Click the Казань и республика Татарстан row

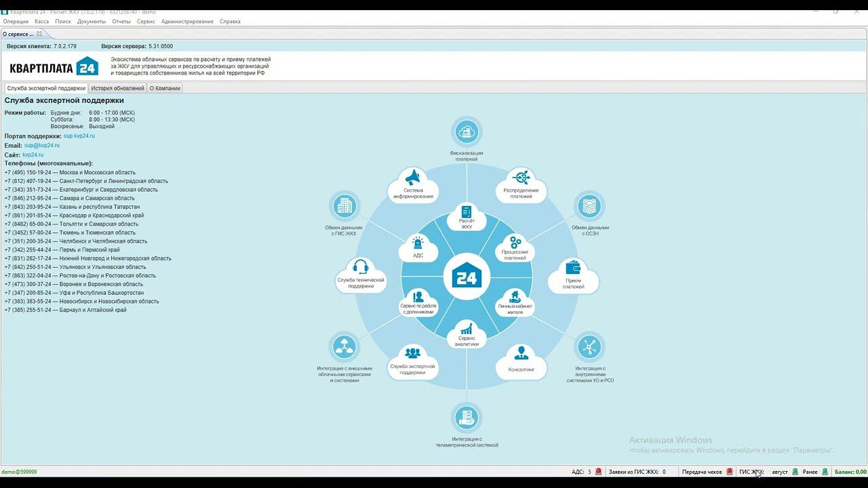[x=72, y=207]
